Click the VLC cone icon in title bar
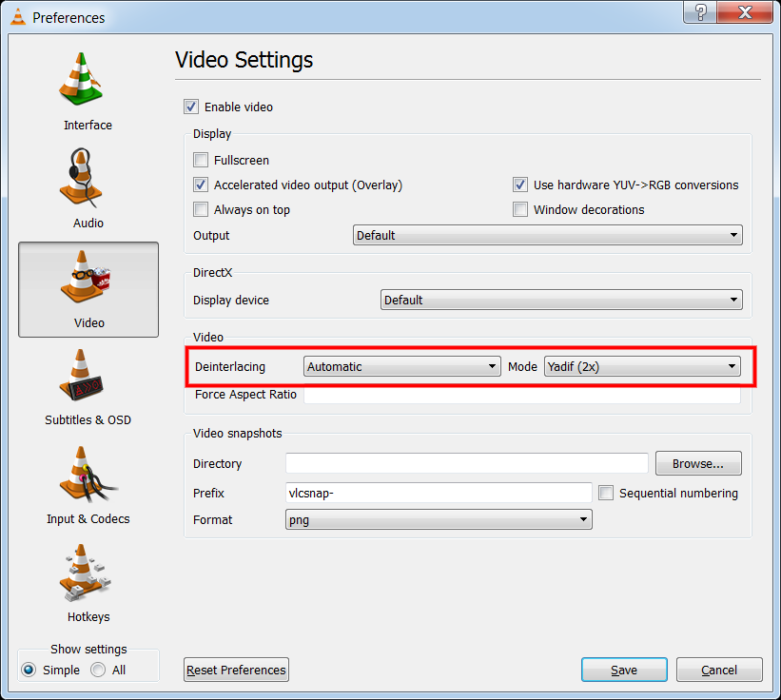This screenshot has width=781, height=700. pos(18,17)
